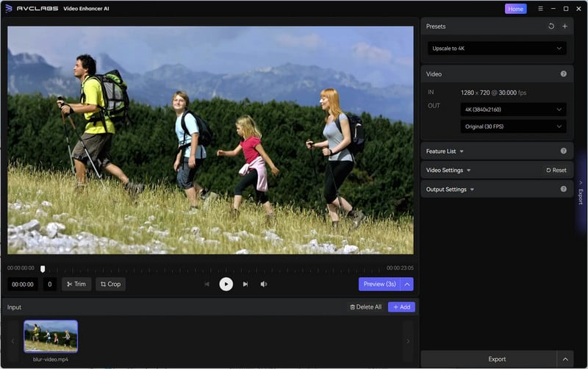
Task: Expand the Output Settings section
Action: (450, 190)
